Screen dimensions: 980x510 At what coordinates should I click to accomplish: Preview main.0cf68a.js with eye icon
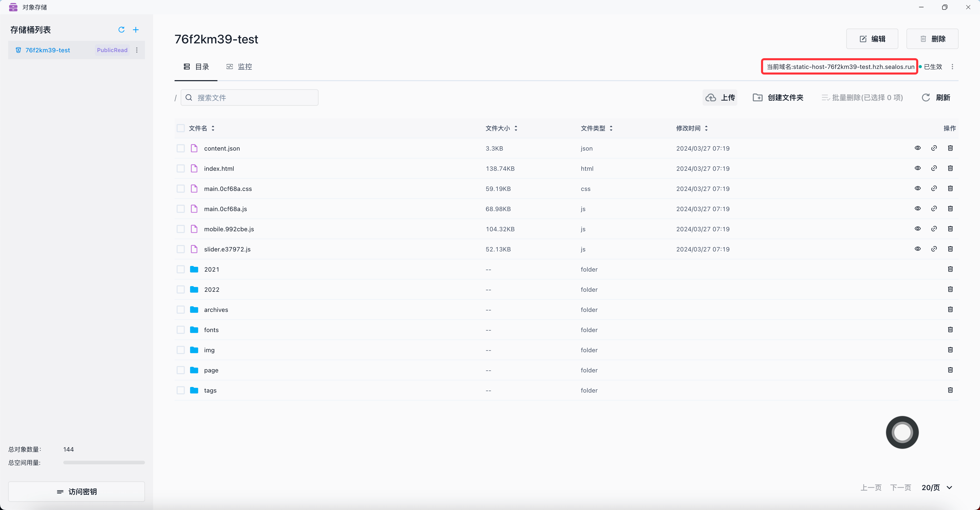point(918,209)
